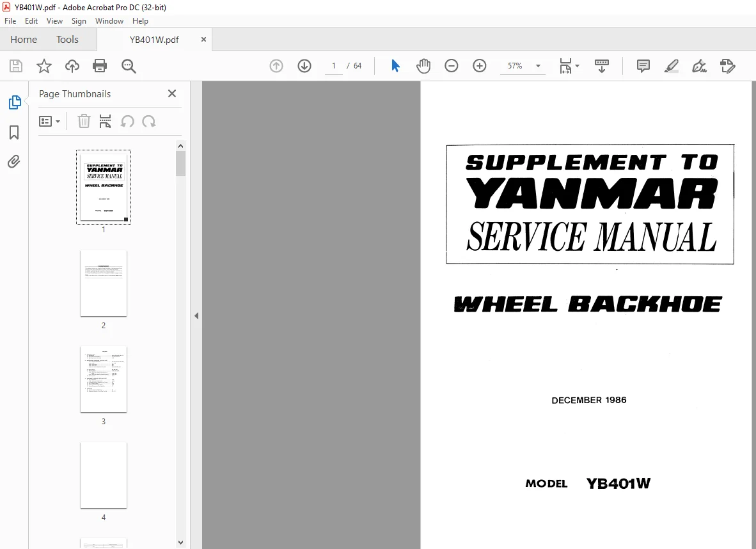Click the thumbnails scrollbar handle

tap(181, 164)
